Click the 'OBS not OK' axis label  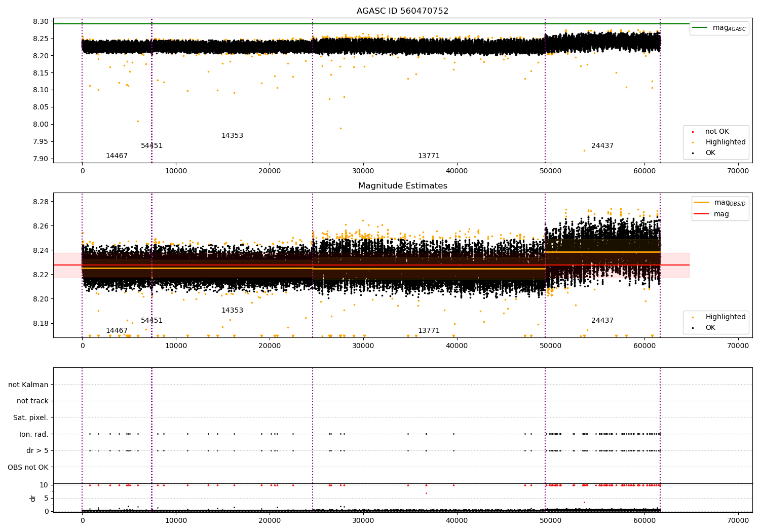click(28, 467)
